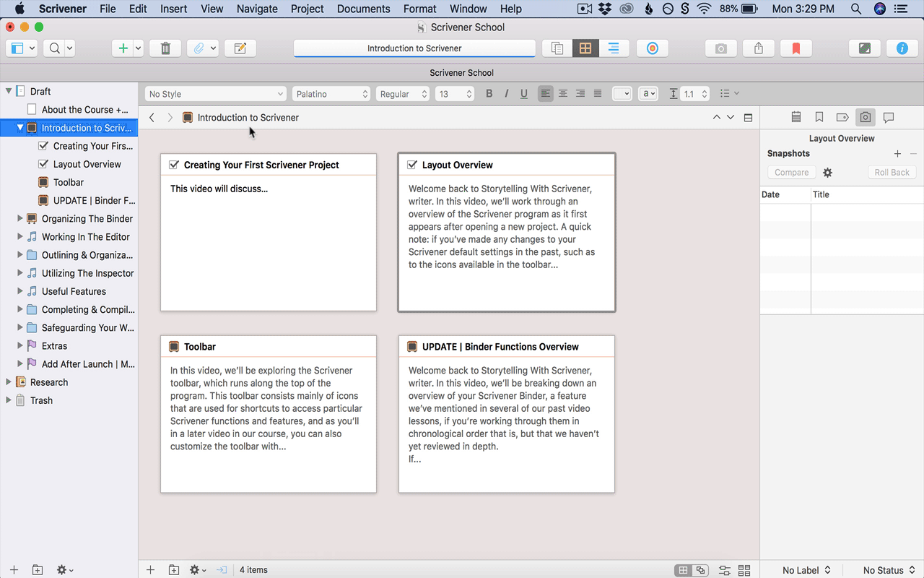
Task: Expand Organizing The Binder folder
Action: (20, 218)
